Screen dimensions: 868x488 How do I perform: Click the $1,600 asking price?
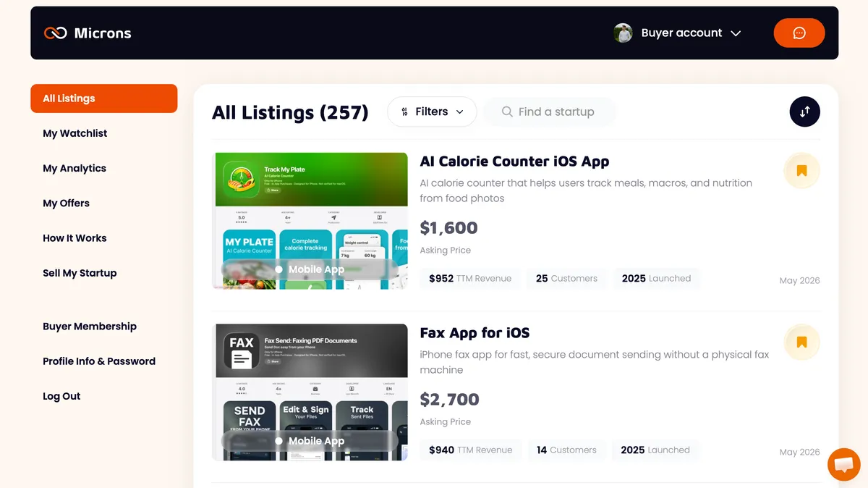[448, 228]
